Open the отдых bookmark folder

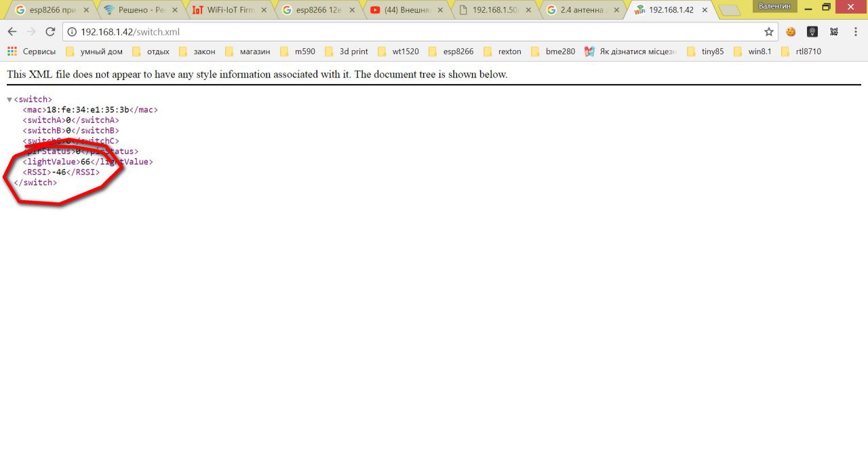coord(151,52)
